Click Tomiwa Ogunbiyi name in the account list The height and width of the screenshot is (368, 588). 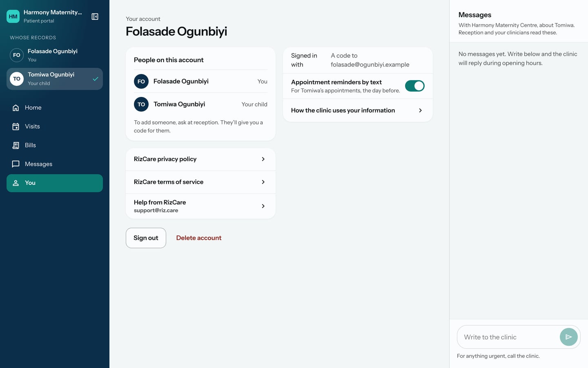click(x=179, y=104)
